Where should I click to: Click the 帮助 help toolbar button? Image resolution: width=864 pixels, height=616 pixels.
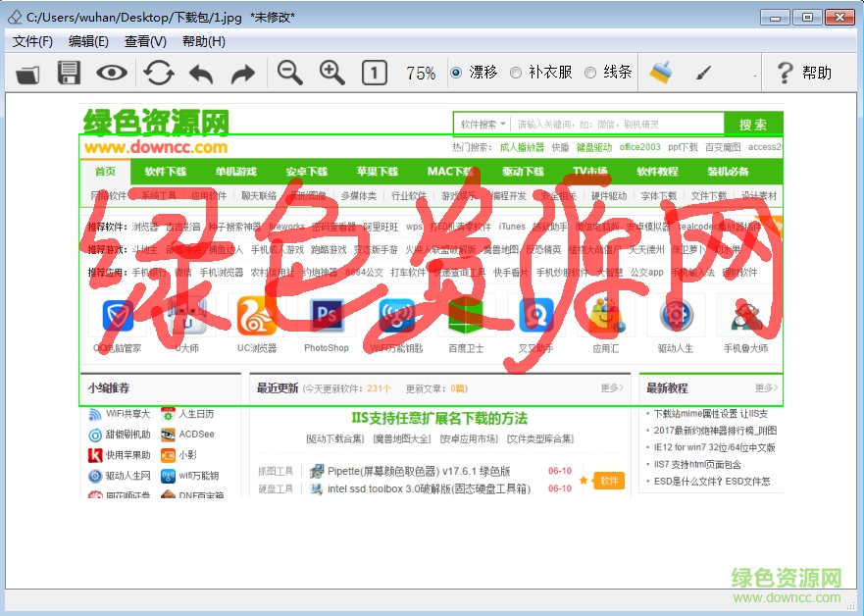[x=803, y=73]
